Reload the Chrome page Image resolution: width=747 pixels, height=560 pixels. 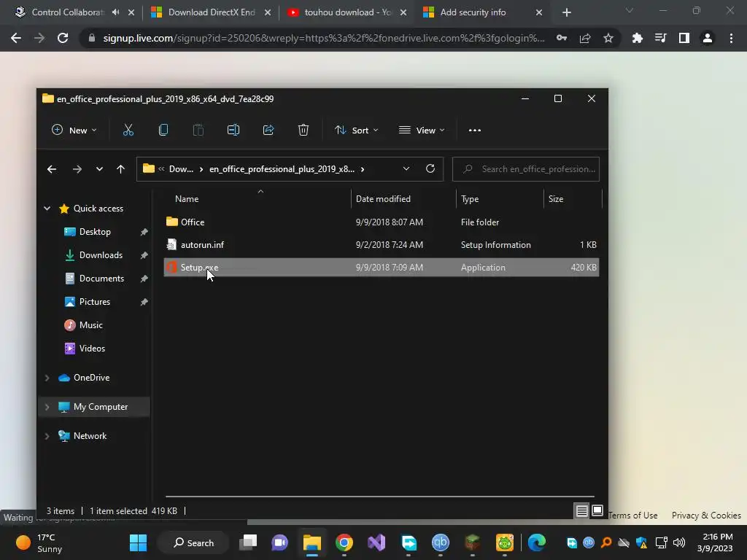[x=63, y=38]
